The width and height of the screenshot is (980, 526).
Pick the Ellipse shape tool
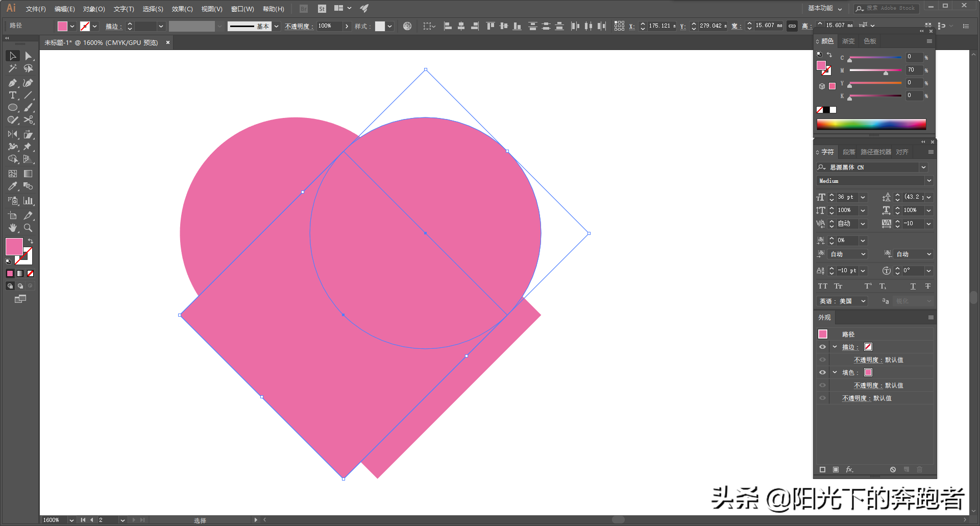pyautogui.click(x=12, y=108)
